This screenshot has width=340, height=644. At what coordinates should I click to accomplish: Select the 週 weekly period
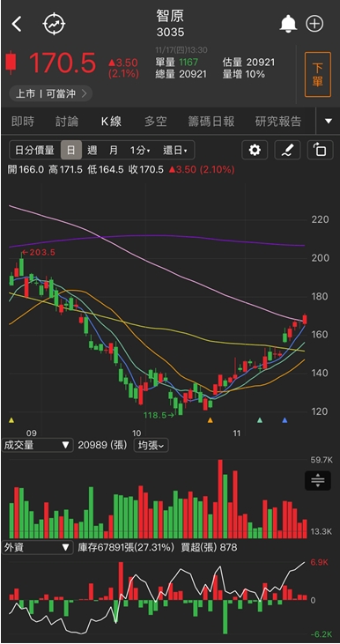(x=92, y=151)
